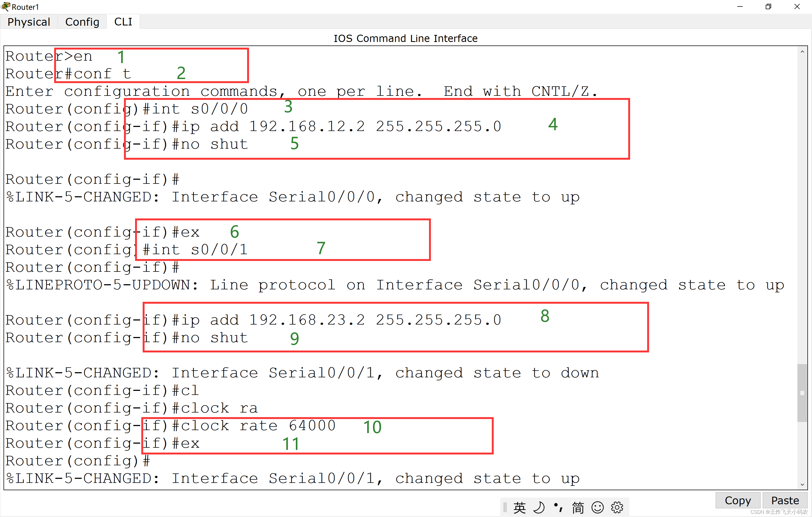812x517 pixels.
Task: Toggle IME English mode (英) icon
Action: click(520, 507)
